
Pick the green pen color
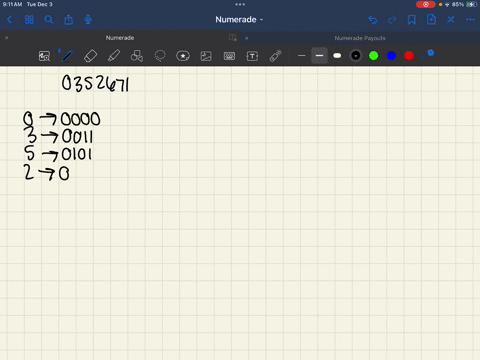click(374, 56)
